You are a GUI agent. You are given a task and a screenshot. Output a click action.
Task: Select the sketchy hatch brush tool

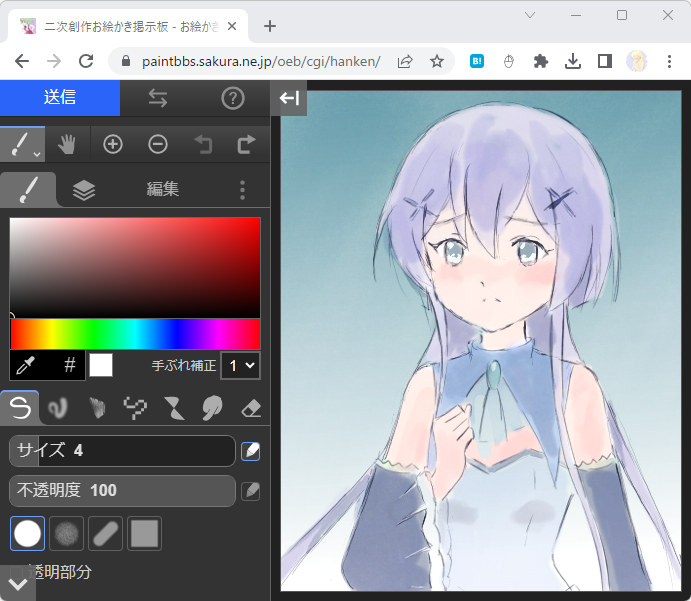point(97,408)
